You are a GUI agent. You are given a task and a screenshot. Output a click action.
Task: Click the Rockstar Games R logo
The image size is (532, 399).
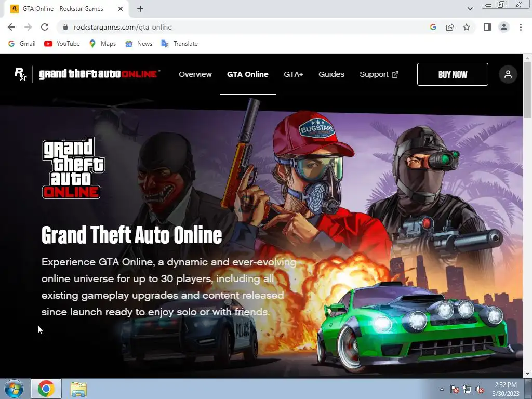pyautogui.click(x=20, y=74)
